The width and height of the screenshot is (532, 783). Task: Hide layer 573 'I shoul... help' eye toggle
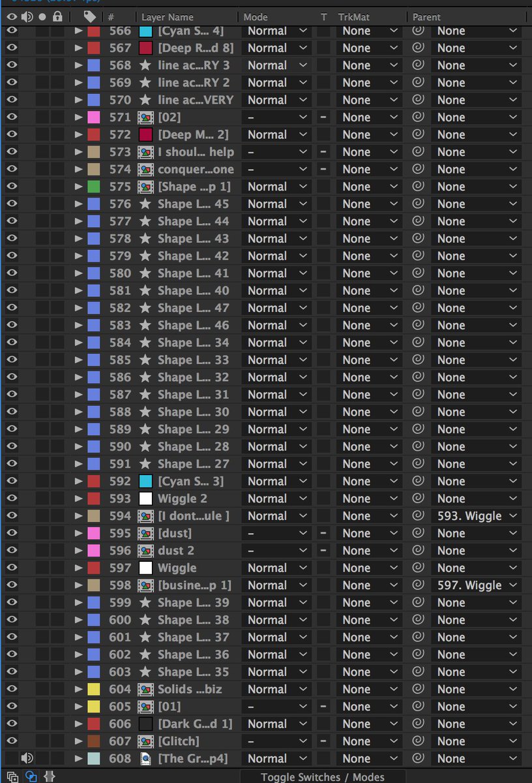(12, 152)
